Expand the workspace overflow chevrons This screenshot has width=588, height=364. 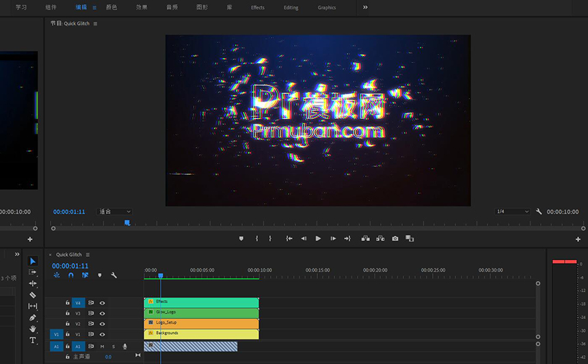point(365,7)
